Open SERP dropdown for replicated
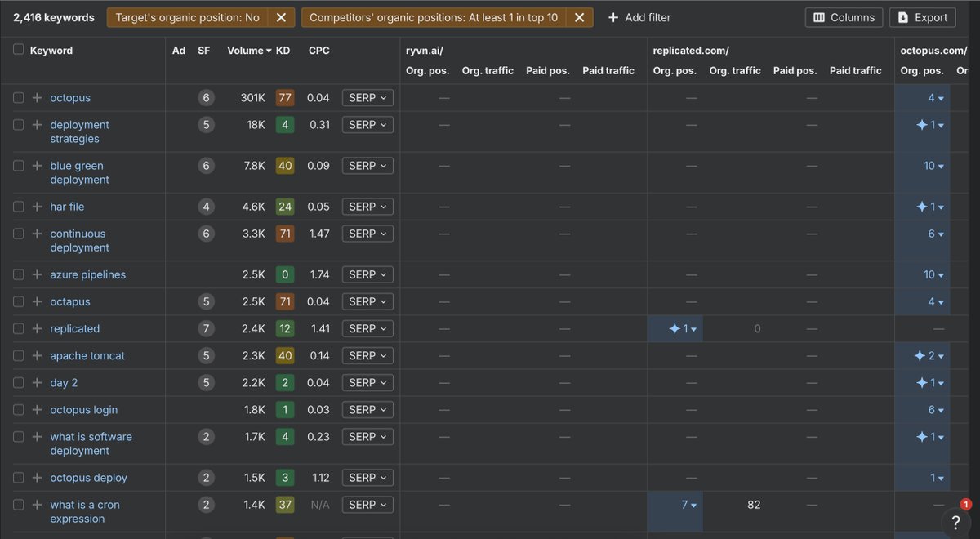The image size is (980, 539). tap(367, 328)
